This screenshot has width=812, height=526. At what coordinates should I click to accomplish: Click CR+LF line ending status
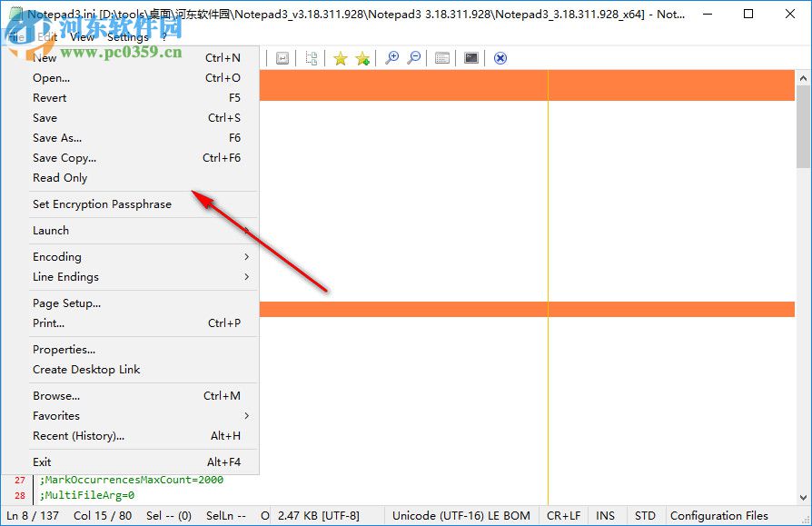pyautogui.click(x=563, y=516)
